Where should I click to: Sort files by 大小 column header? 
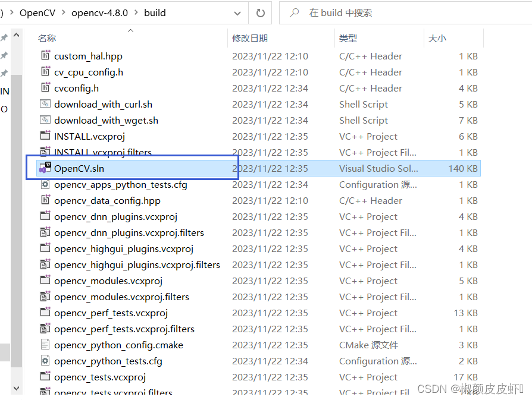(x=437, y=38)
